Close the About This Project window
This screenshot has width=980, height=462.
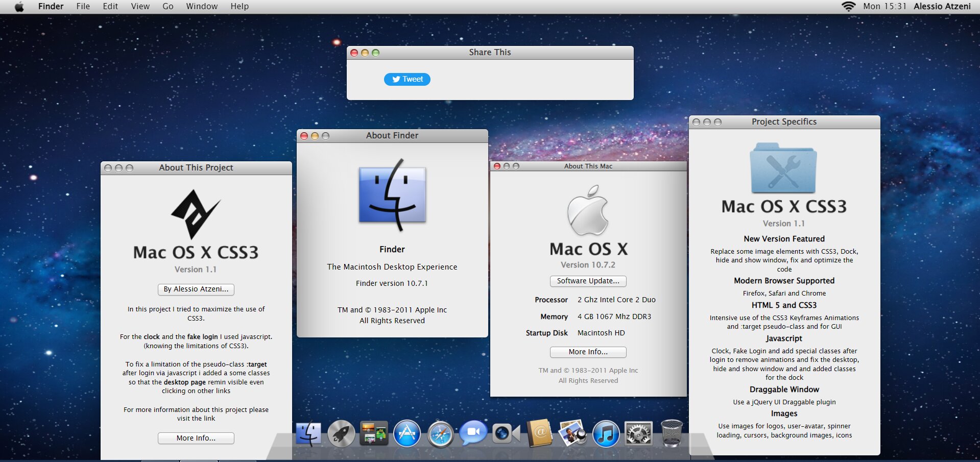pos(108,168)
